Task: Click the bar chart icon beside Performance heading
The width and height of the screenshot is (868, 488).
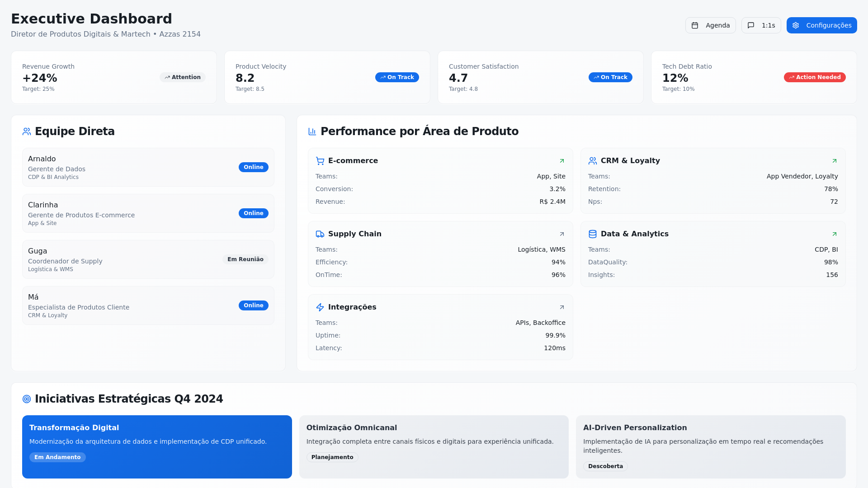Action: 312,131
